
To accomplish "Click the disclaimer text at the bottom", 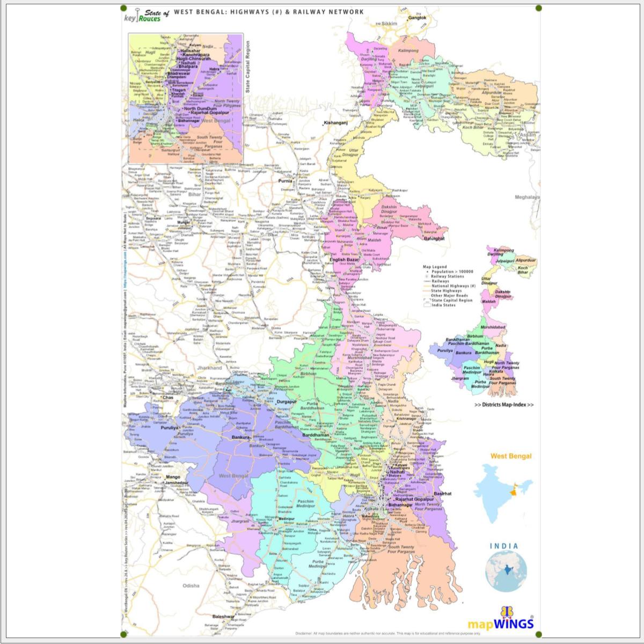I will [387, 633].
